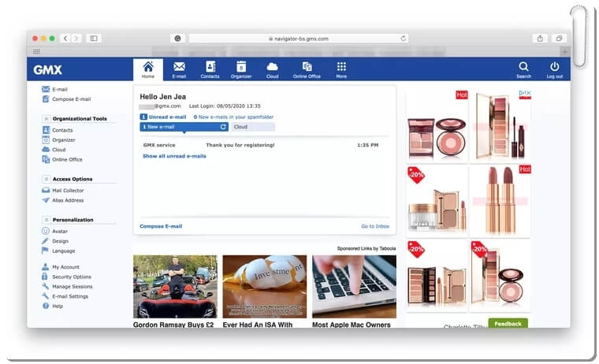Refresh the new e-mail list

point(223,127)
